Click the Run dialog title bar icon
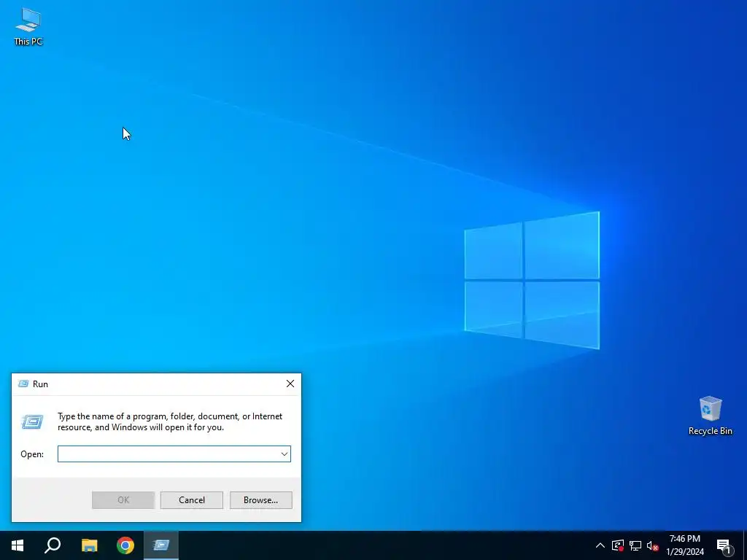747x560 pixels. (23, 384)
